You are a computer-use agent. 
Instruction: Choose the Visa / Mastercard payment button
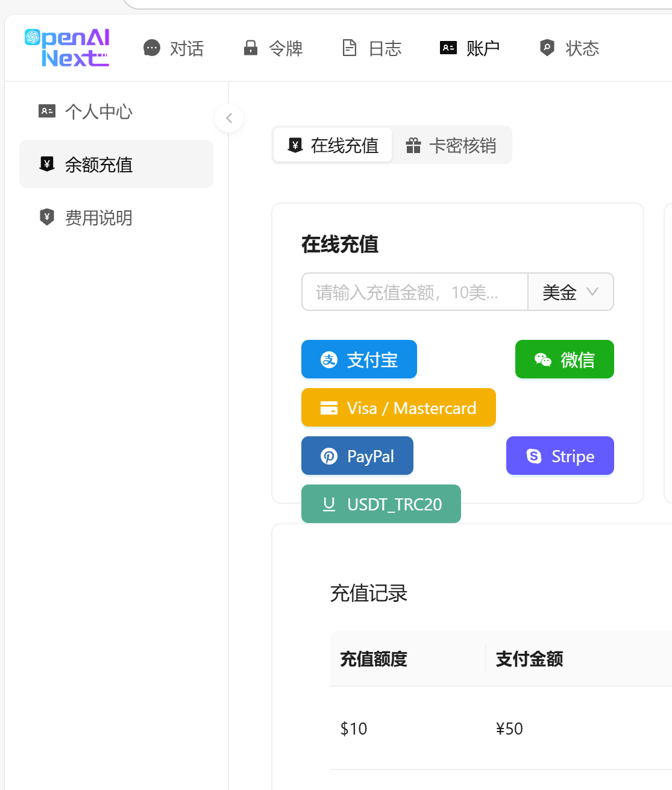[398, 408]
